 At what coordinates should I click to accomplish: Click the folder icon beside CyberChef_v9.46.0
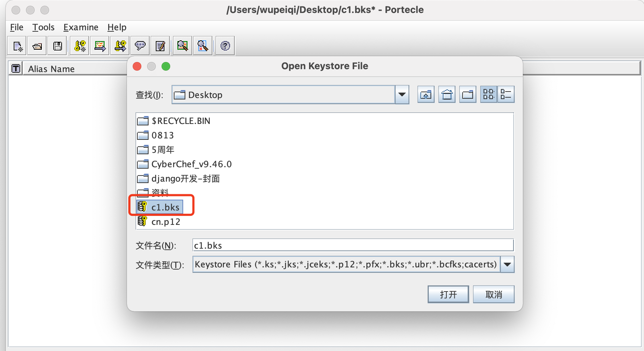(x=143, y=164)
